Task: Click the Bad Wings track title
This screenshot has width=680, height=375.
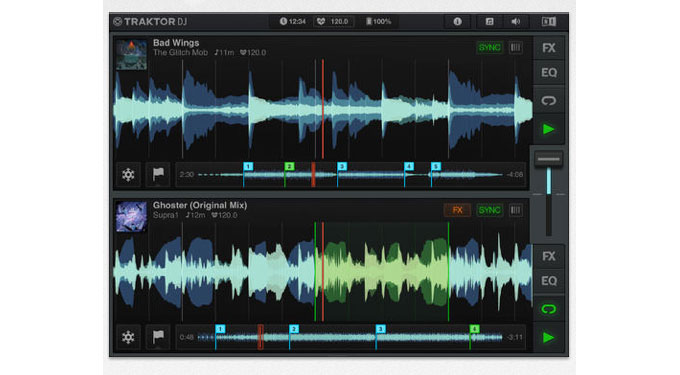Action: coord(176,42)
